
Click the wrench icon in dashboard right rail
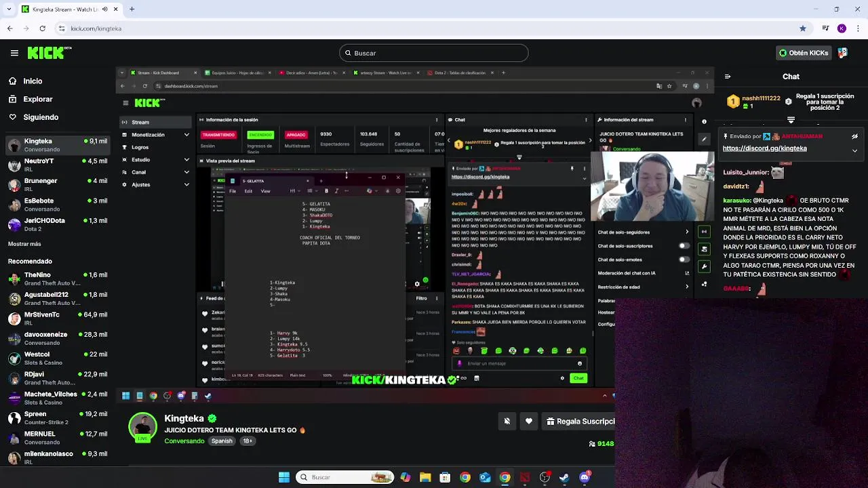pyautogui.click(x=705, y=266)
